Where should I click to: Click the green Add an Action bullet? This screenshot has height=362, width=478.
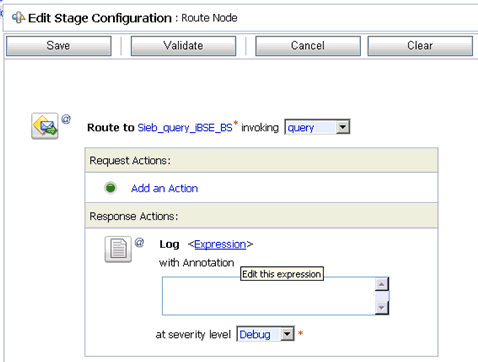click(110, 188)
